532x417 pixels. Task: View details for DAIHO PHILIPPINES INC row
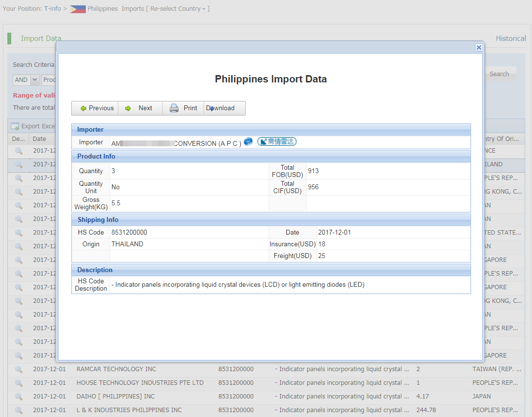click(x=19, y=397)
